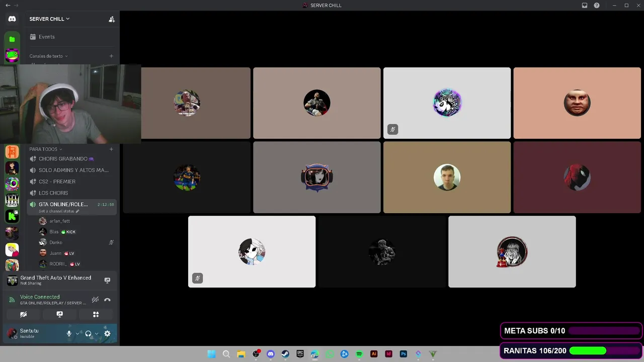The width and height of the screenshot is (644, 362).
Task: Share Grand Theft Auto V screen icon
Action: 107,280
